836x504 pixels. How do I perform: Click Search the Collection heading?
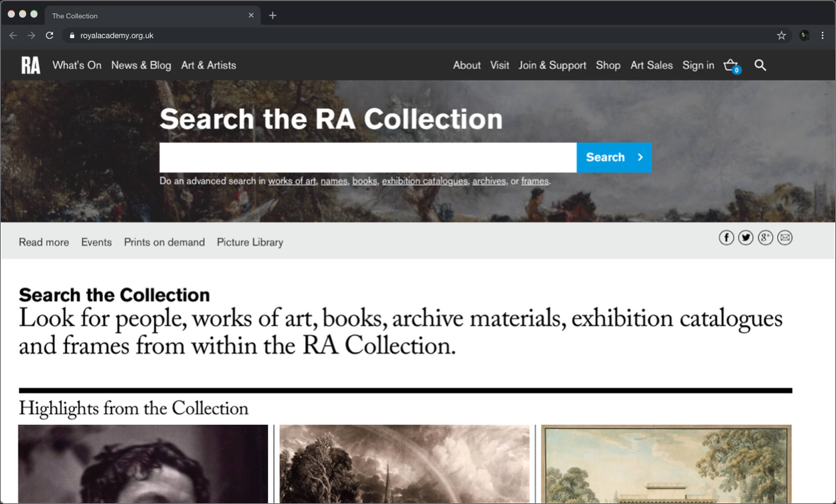(114, 295)
